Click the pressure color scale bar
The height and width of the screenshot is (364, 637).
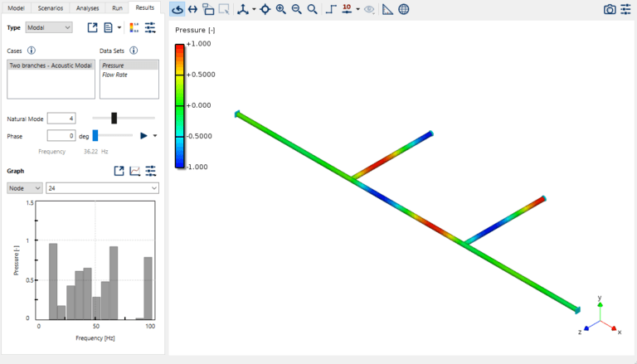tap(179, 105)
